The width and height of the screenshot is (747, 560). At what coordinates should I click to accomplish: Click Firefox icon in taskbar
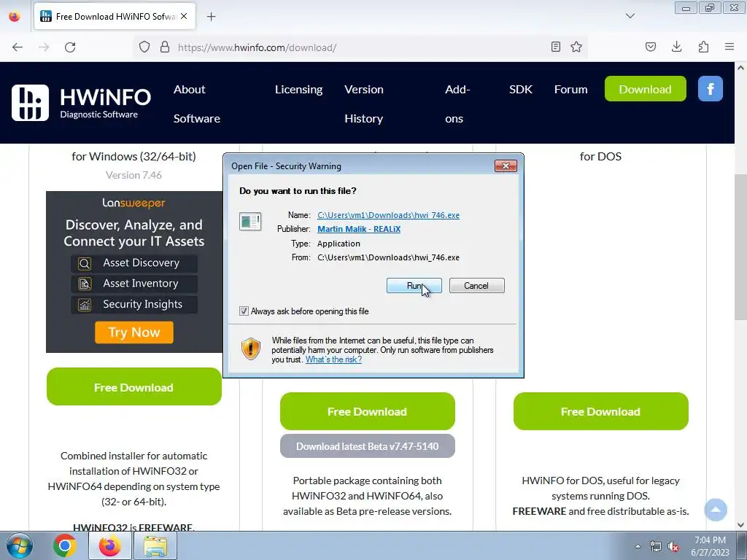(110, 545)
